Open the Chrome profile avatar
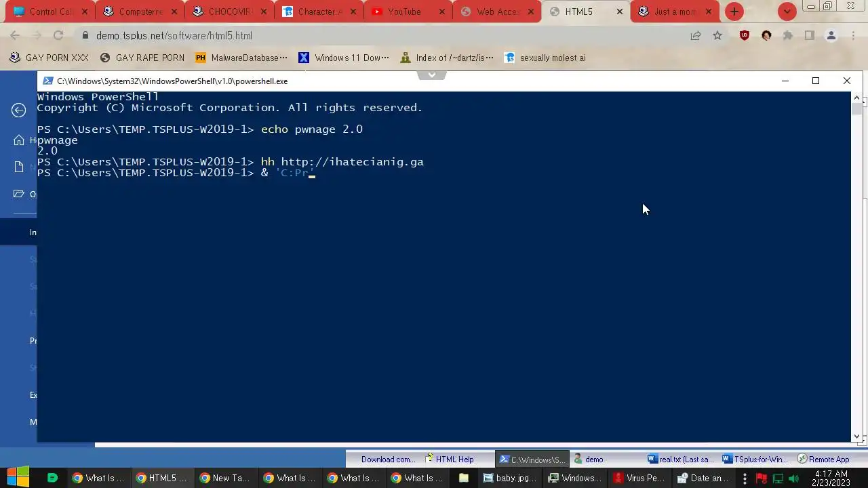Viewport: 868px width, 488px height. click(831, 36)
